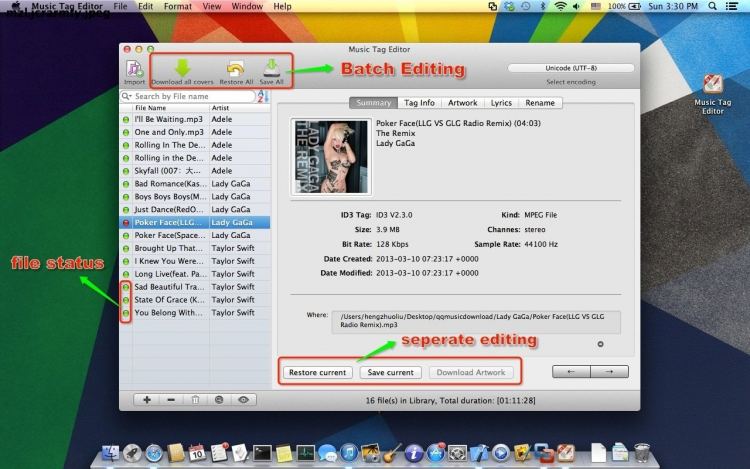
Task: Toggle the eye preview button
Action: coord(243,400)
